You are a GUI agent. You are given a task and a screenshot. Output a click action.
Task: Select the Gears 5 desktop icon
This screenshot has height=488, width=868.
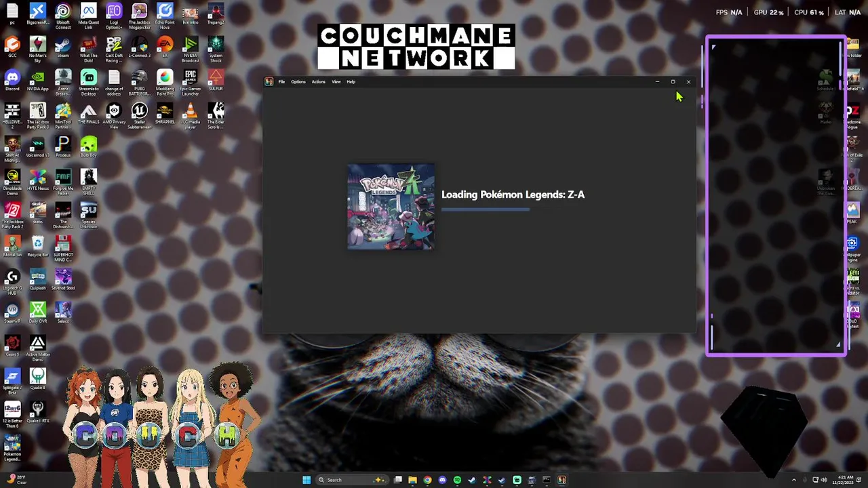tap(12, 346)
